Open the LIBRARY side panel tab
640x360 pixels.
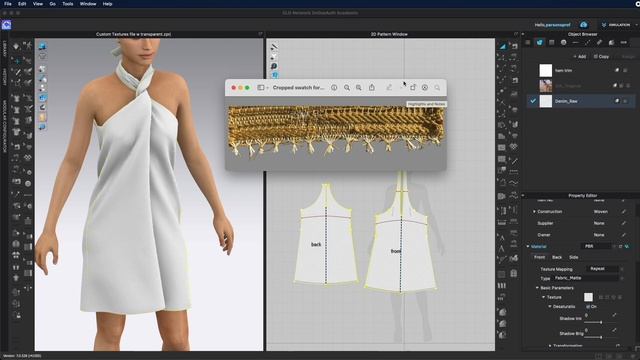click(4, 48)
